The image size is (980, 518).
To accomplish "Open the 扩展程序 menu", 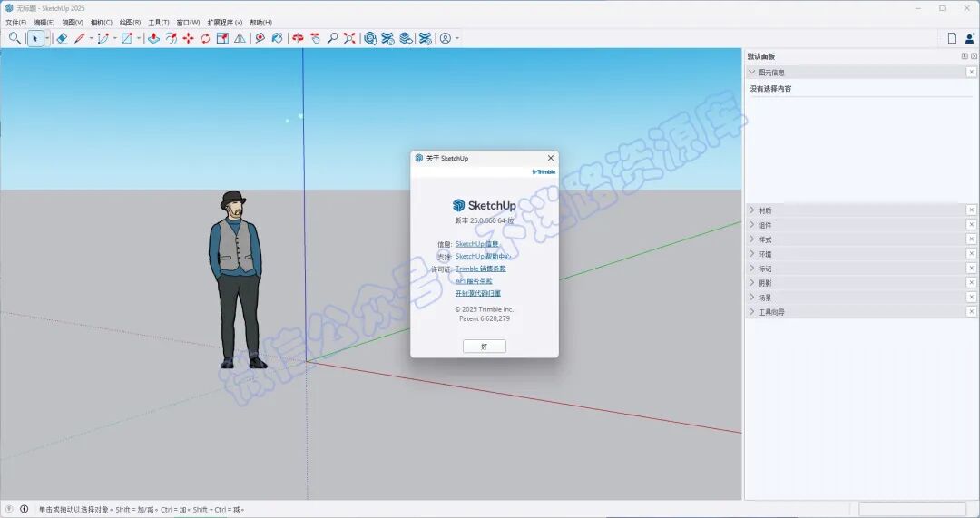I will [x=225, y=23].
